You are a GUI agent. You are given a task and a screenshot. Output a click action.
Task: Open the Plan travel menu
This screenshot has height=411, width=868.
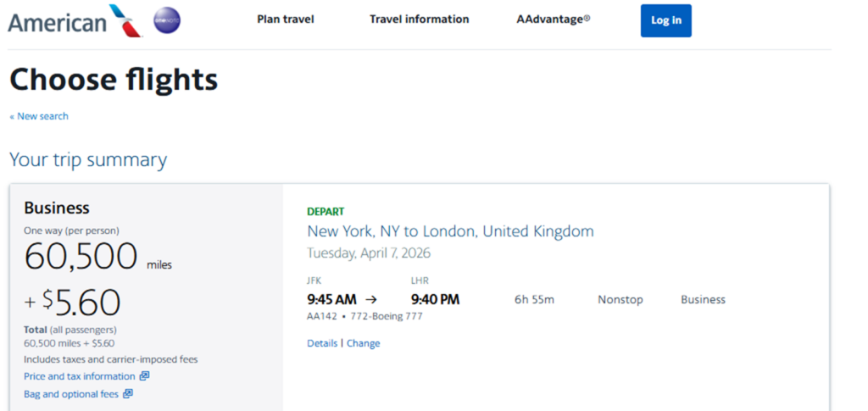click(285, 19)
